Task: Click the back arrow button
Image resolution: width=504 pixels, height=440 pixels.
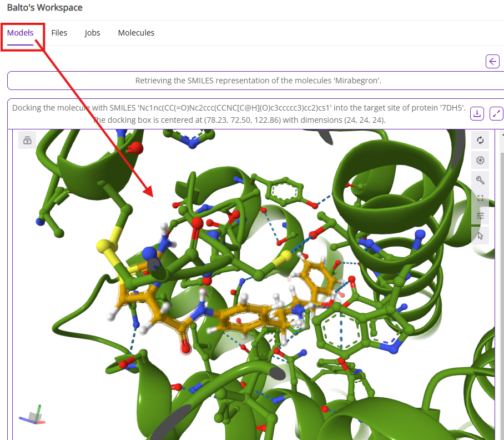Action: point(492,61)
